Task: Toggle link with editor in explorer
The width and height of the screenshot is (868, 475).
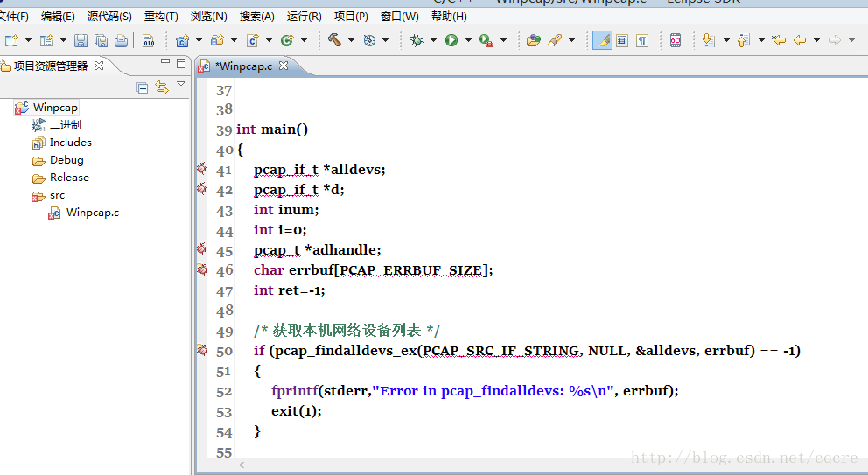Action: tap(162, 87)
